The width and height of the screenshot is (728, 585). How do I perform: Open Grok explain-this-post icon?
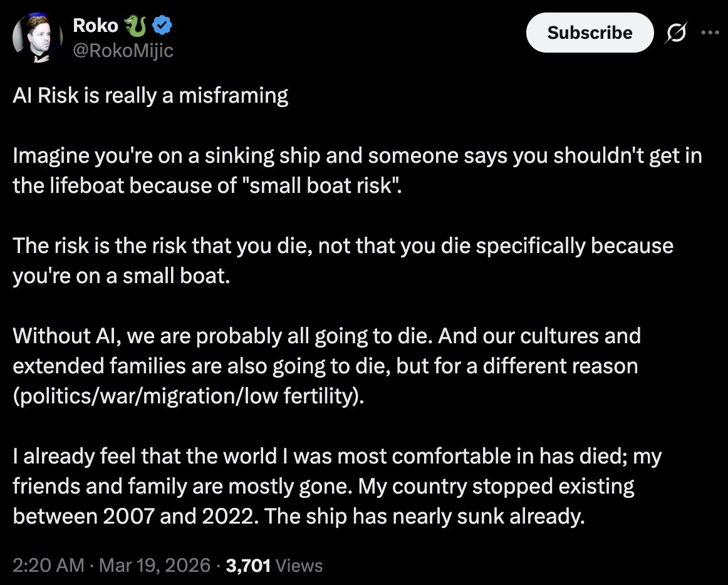click(675, 33)
